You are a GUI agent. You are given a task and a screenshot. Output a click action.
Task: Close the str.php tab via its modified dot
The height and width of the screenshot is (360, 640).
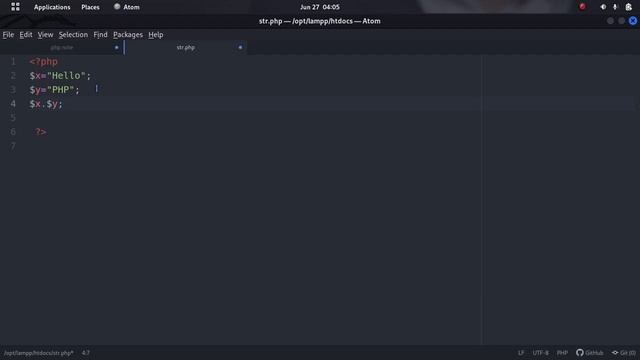(240, 47)
